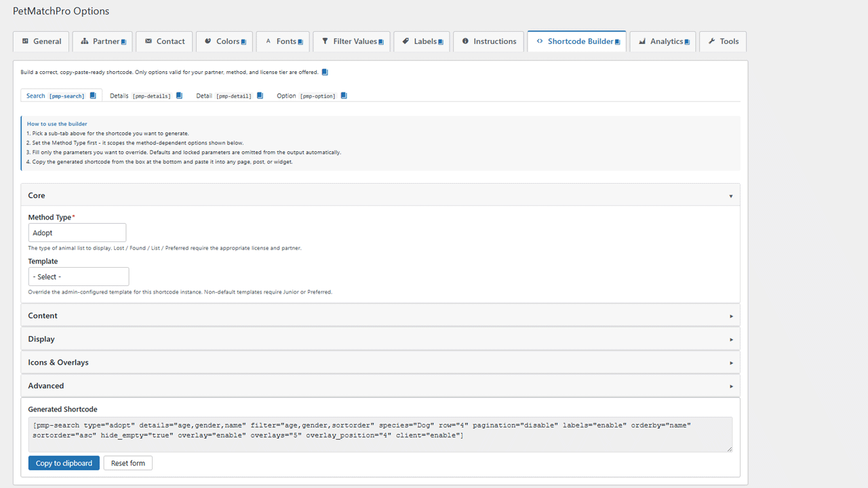Expand the Content section
Screen dimensions: 868x488
[x=380, y=316]
